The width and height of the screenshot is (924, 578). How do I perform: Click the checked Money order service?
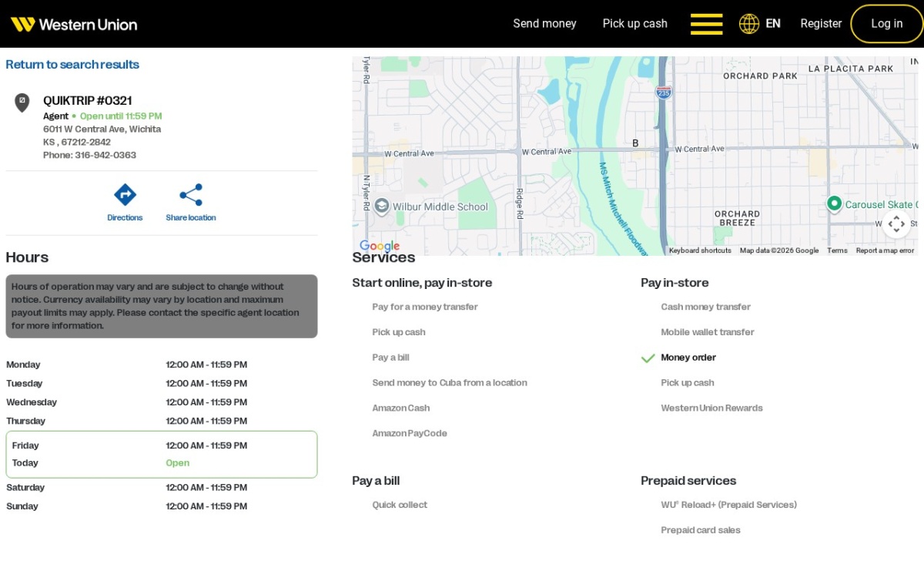pyautogui.click(x=688, y=358)
